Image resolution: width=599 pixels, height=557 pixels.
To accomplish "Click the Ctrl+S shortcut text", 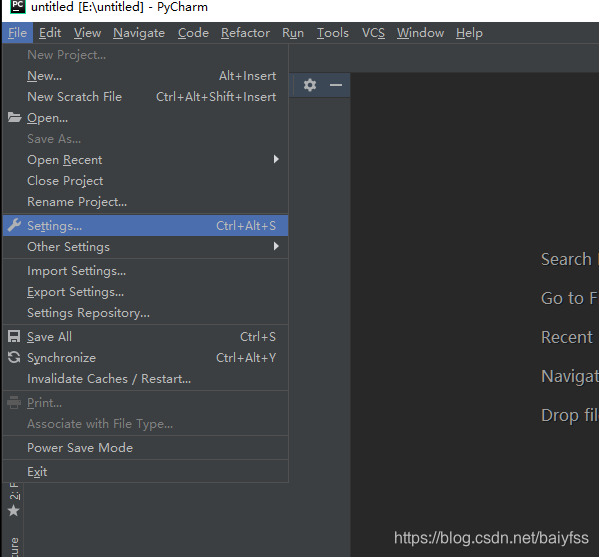I will [258, 337].
